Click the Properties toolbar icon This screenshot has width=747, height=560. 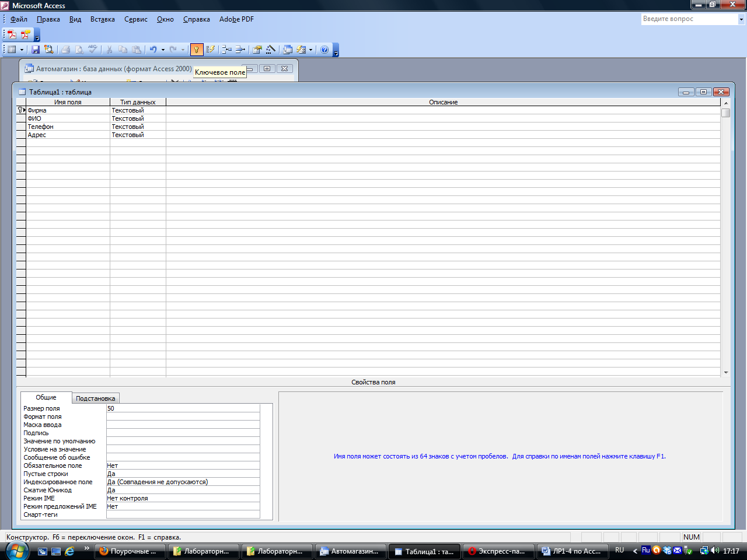257,50
